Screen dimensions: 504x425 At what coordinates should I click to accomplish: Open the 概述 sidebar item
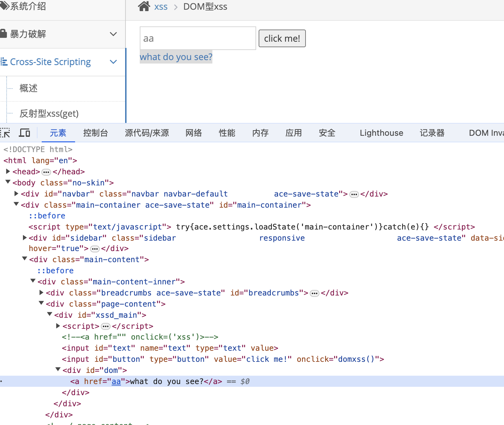(29, 88)
